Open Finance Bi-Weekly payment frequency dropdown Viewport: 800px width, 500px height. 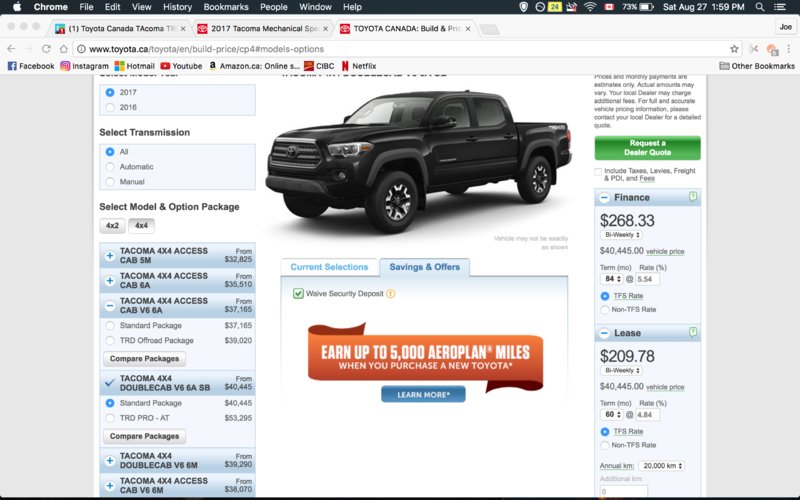621,235
